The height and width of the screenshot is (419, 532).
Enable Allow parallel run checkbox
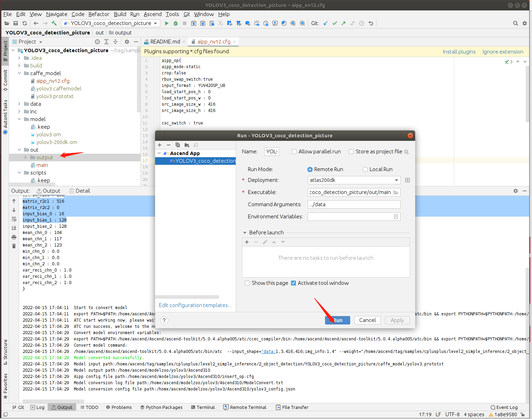[x=294, y=152]
